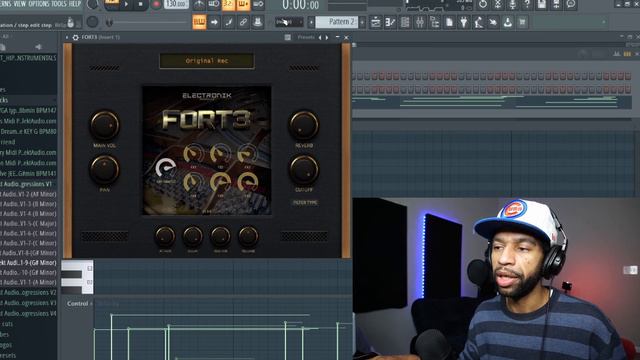
Task: Open the VIEW menu
Action: [20, 4]
